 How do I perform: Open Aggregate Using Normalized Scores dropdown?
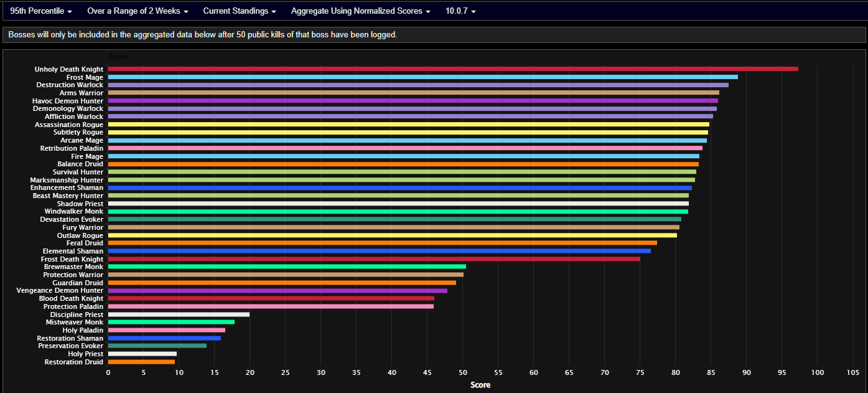pos(361,11)
